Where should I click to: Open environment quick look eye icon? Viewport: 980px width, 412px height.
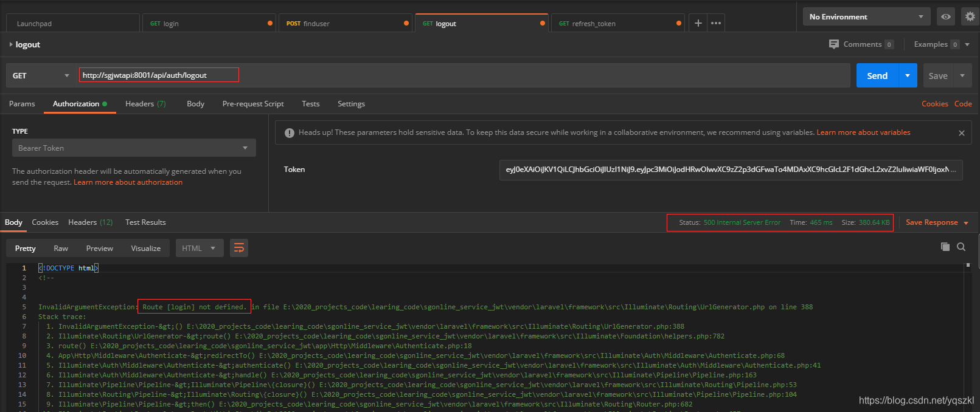point(946,16)
